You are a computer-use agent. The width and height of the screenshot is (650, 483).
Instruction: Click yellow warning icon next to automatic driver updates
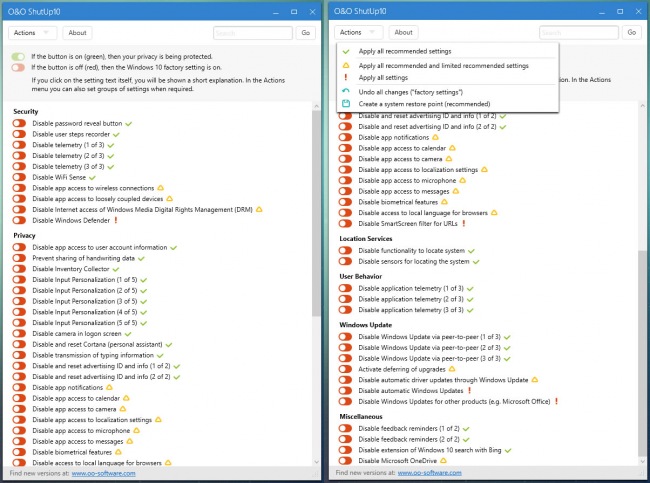pyautogui.click(x=535, y=380)
